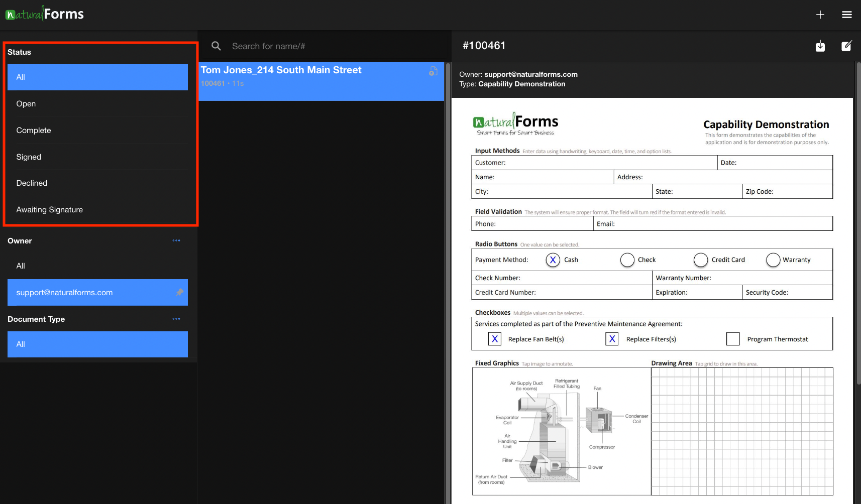Screen dimensions: 861x504
Task: Click the download icon for document #100461
Action: point(820,46)
